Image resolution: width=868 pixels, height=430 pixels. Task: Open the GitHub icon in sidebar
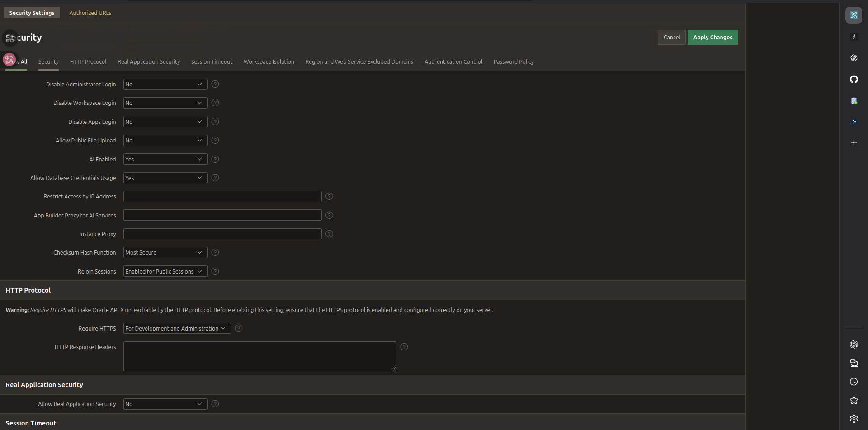pyautogui.click(x=854, y=80)
